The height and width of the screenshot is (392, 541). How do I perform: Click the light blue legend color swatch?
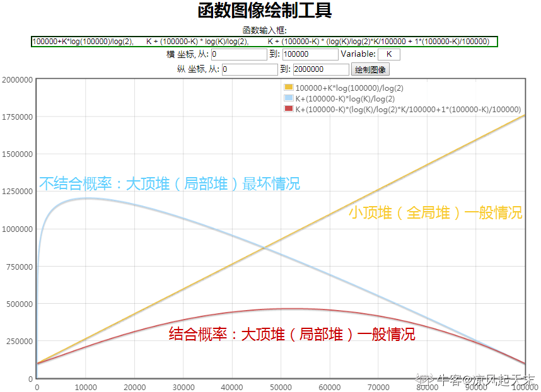point(289,98)
